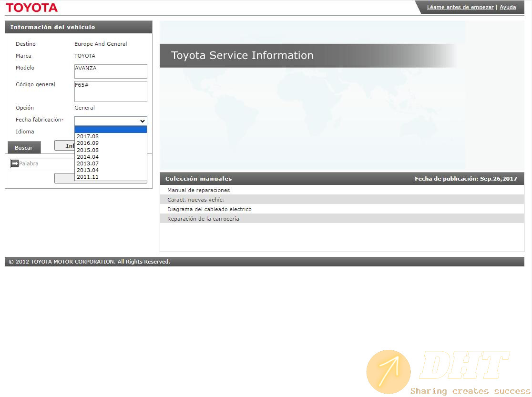Screen dimensions: 532x397
Task: Open Léame antes de empezar link
Action: [460, 7]
